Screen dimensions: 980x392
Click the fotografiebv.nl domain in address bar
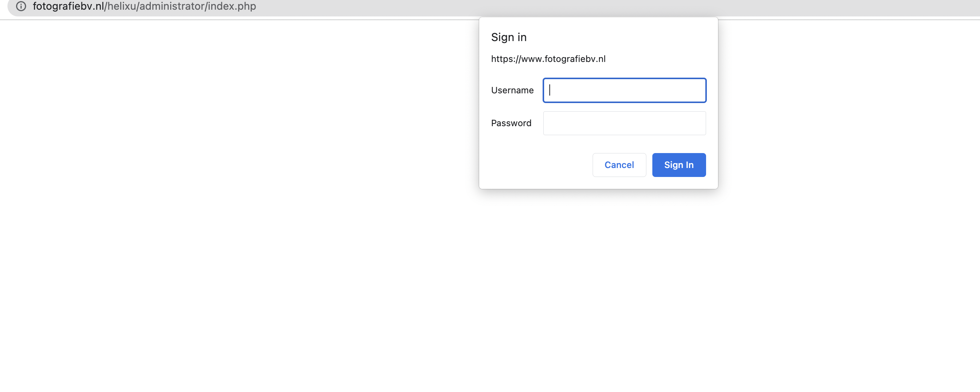pyautogui.click(x=68, y=6)
